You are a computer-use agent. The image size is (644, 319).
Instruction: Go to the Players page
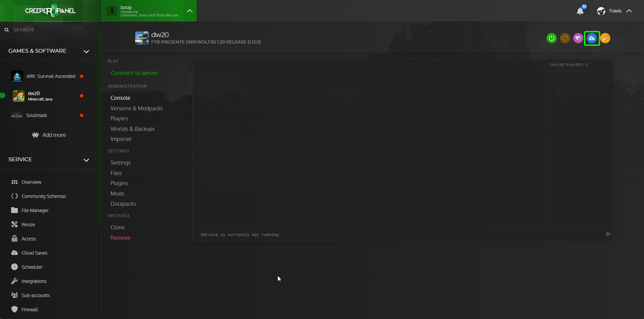click(119, 119)
